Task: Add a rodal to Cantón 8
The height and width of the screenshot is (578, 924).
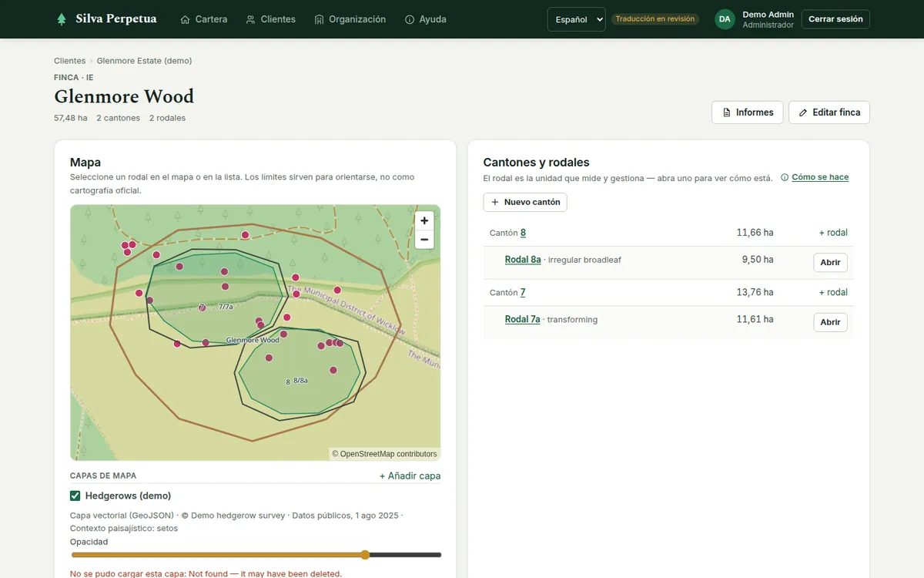Action: pyautogui.click(x=833, y=233)
